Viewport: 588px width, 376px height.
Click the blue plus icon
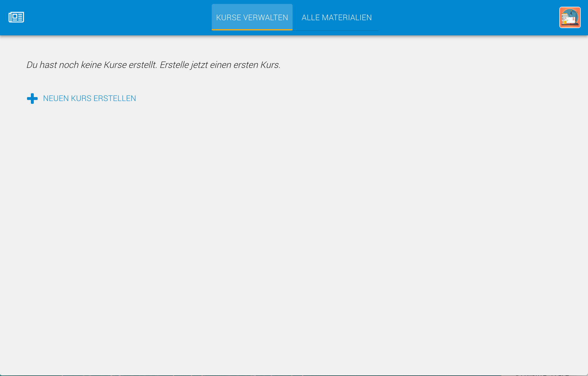(32, 98)
